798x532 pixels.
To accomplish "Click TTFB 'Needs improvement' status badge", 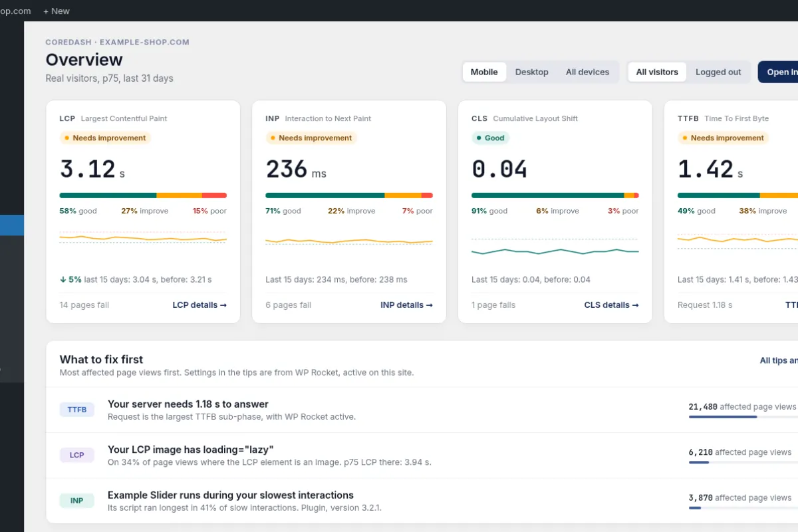I will [x=724, y=138].
